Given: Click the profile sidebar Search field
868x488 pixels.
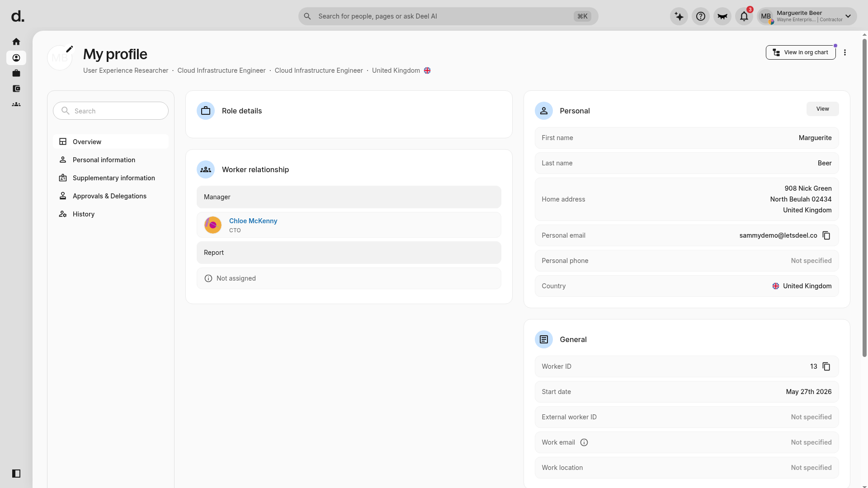Looking at the screenshot, I should [111, 111].
